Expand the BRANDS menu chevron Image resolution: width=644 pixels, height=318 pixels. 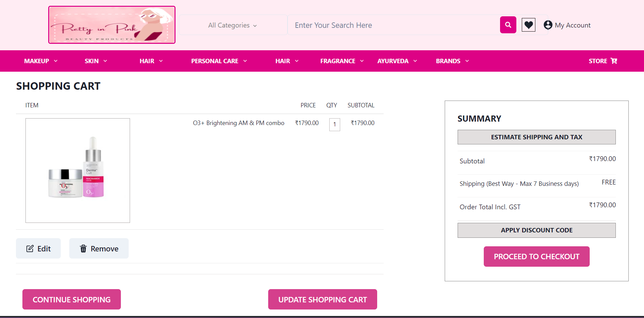coord(467,61)
